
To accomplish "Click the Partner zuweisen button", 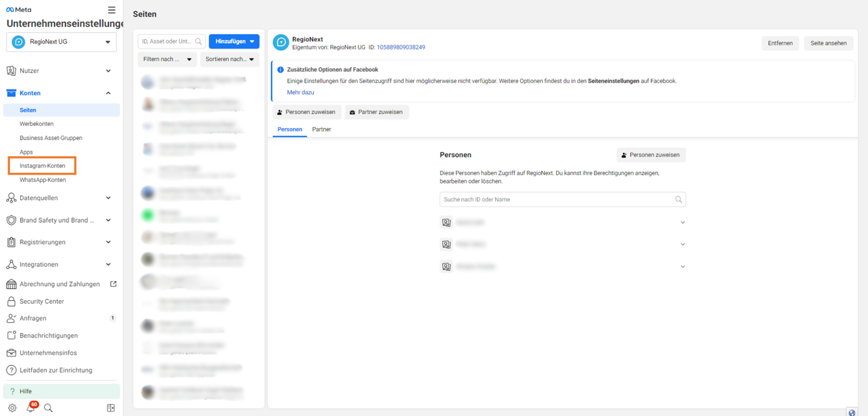I will [x=377, y=112].
